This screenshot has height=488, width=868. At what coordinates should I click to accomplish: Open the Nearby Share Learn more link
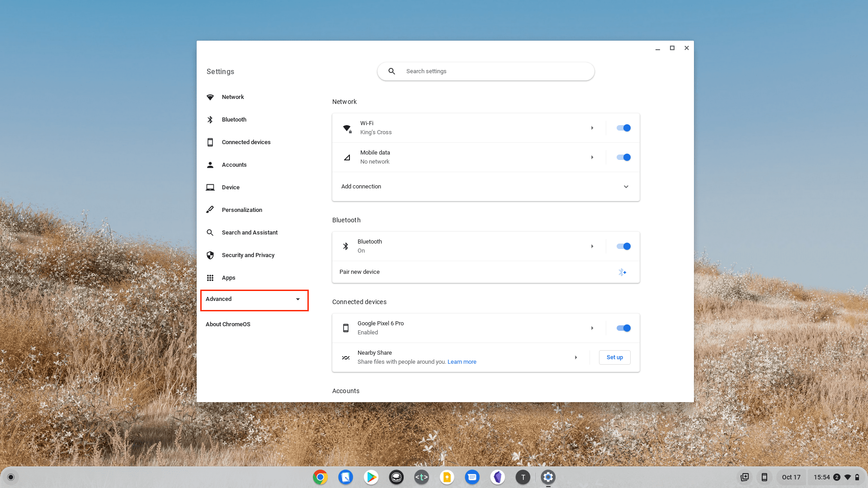coord(462,362)
